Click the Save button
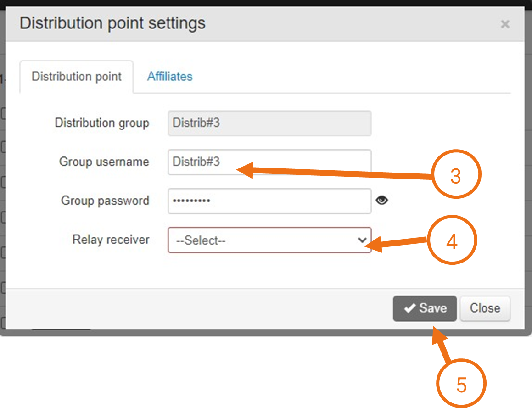 tap(425, 308)
